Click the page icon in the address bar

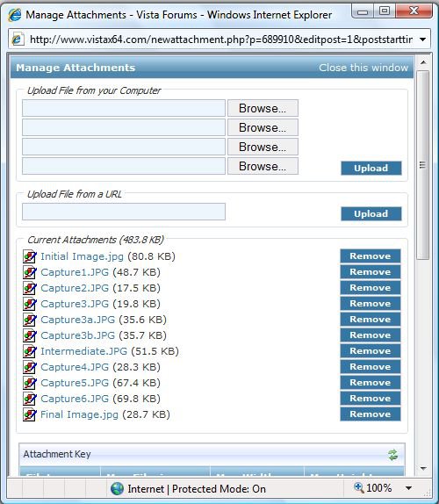18,40
